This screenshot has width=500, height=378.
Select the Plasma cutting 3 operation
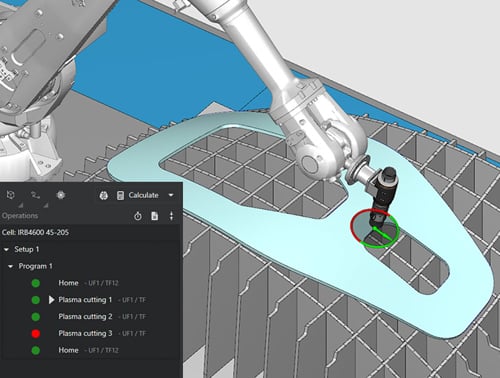tap(85, 333)
